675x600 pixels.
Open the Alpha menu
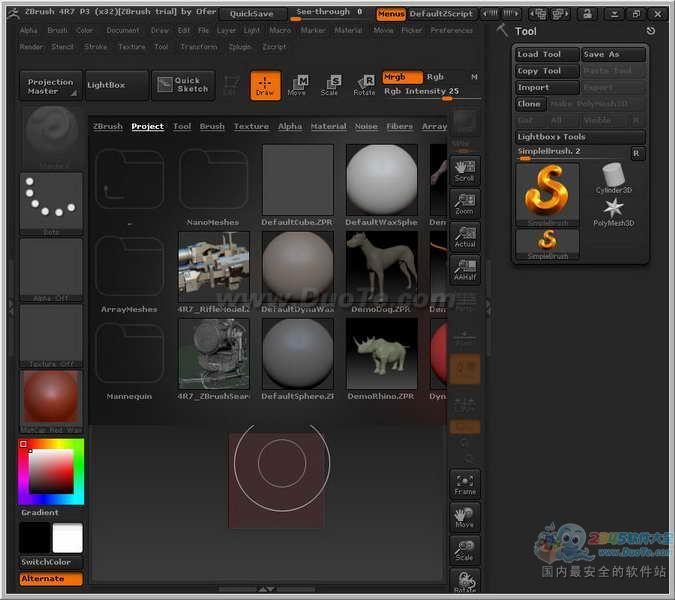pos(28,30)
